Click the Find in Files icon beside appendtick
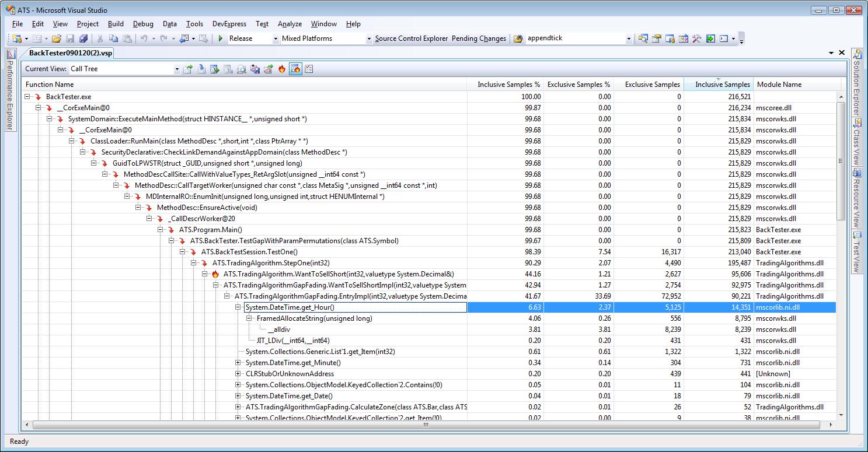This screenshot has width=868, height=452. pyautogui.click(x=518, y=38)
